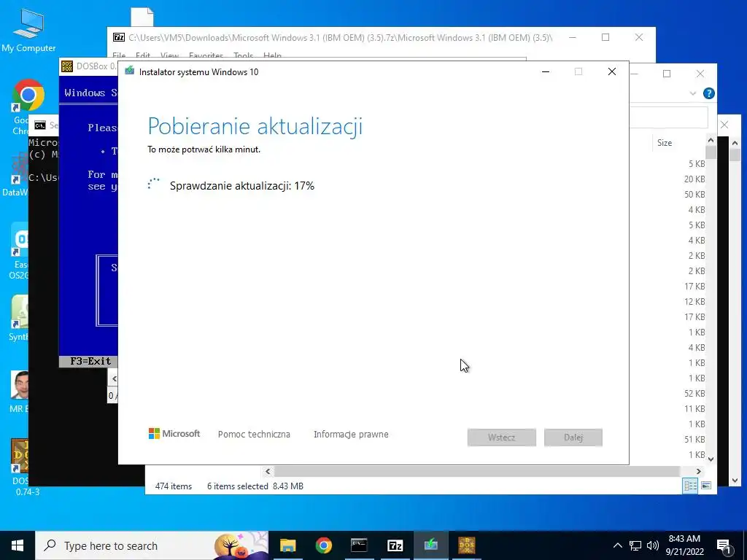
Task: Select the 50 KB file size entry
Action: (x=694, y=194)
